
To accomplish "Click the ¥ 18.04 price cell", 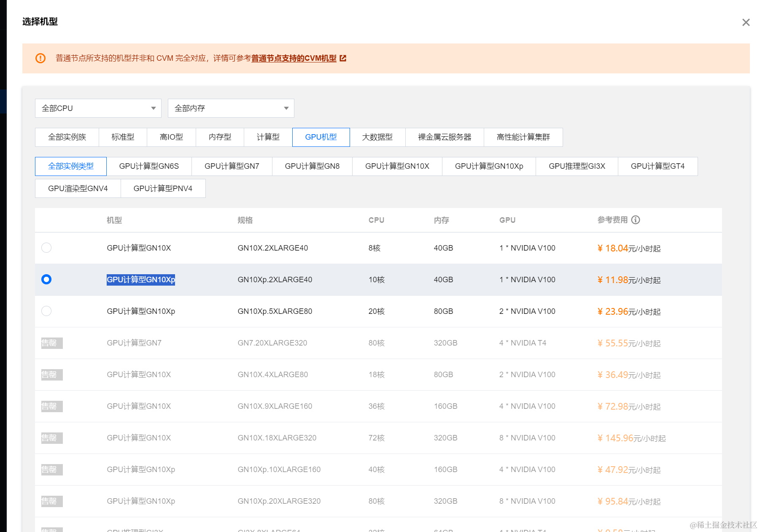I will (x=629, y=248).
